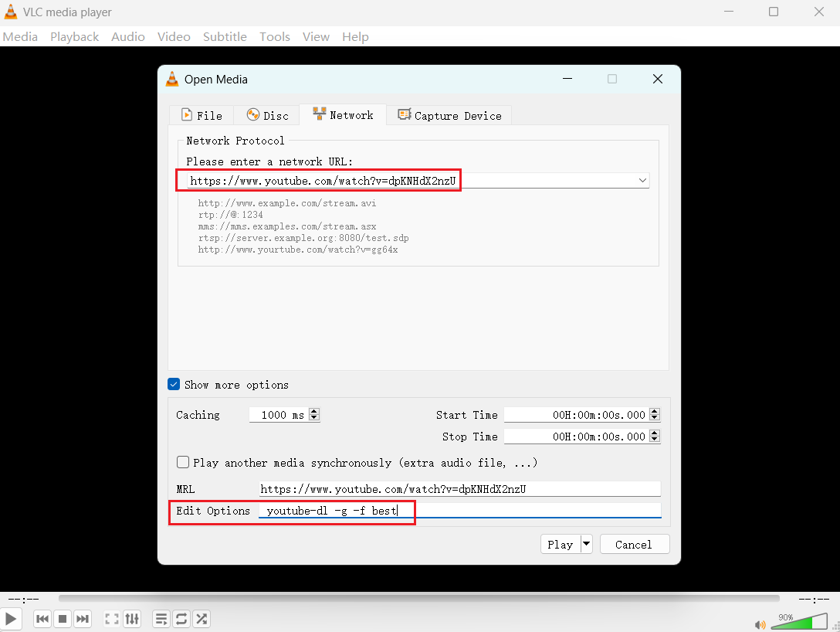Click the MRL text field

click(459, 489)
